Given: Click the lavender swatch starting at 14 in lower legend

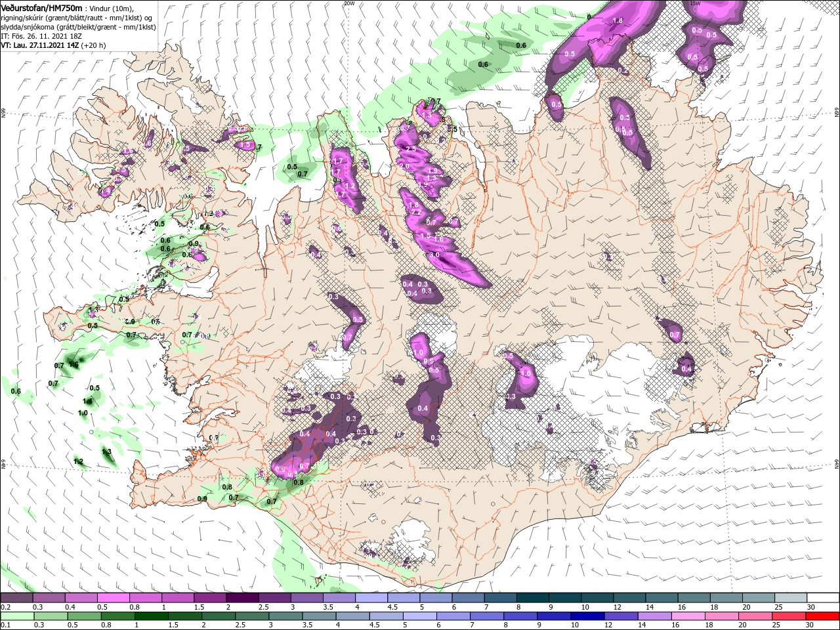Looking at the screenshot, I should (x=655, y=616).
